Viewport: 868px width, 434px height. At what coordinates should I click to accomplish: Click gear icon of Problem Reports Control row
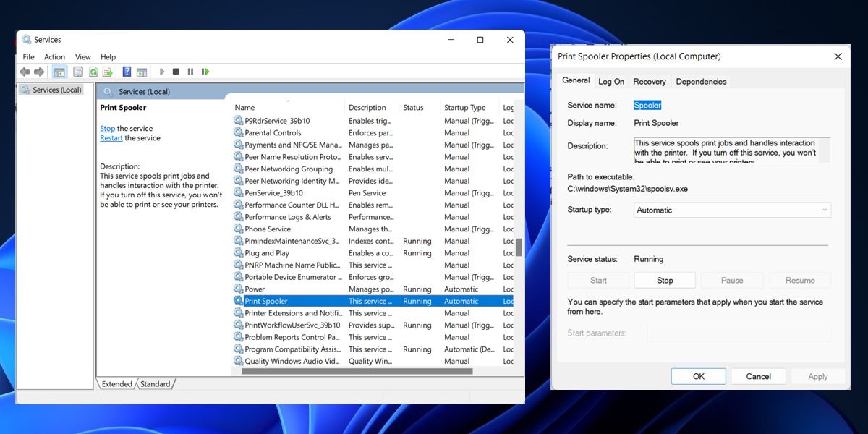[239, 337]
